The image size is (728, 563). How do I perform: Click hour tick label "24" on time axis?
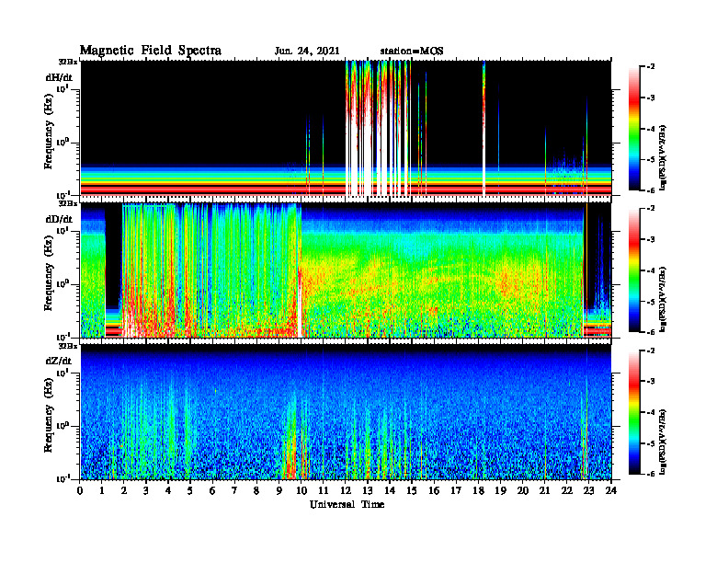pyautogui.click(x=611, y=490)
